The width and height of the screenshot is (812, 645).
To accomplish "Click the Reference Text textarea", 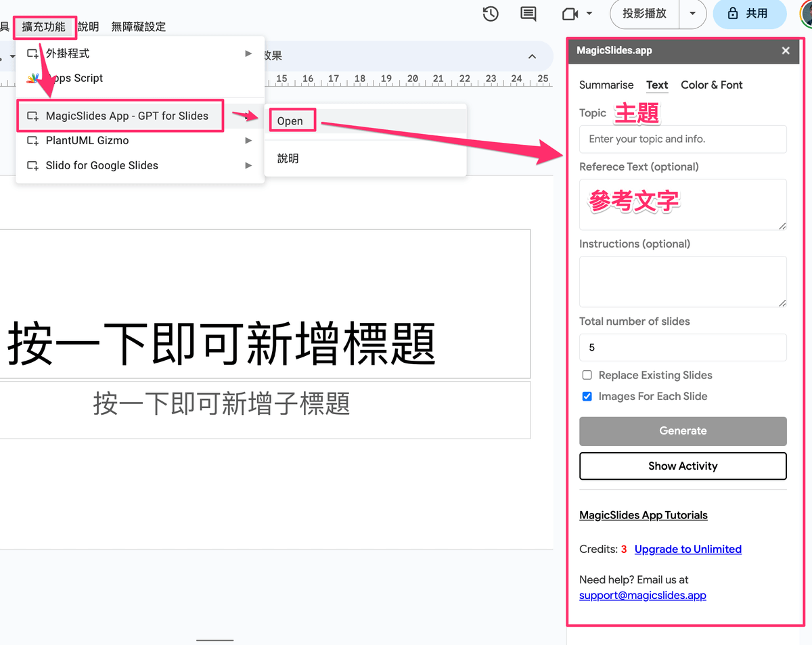I will (683, 204).
